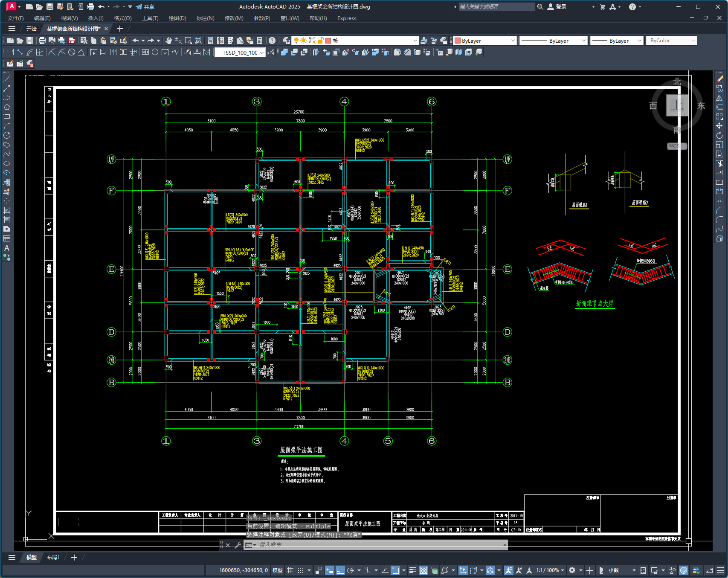Click the Zoom Window tool
Viewport: 728px width, 578px height.
[x=189, y=41]
